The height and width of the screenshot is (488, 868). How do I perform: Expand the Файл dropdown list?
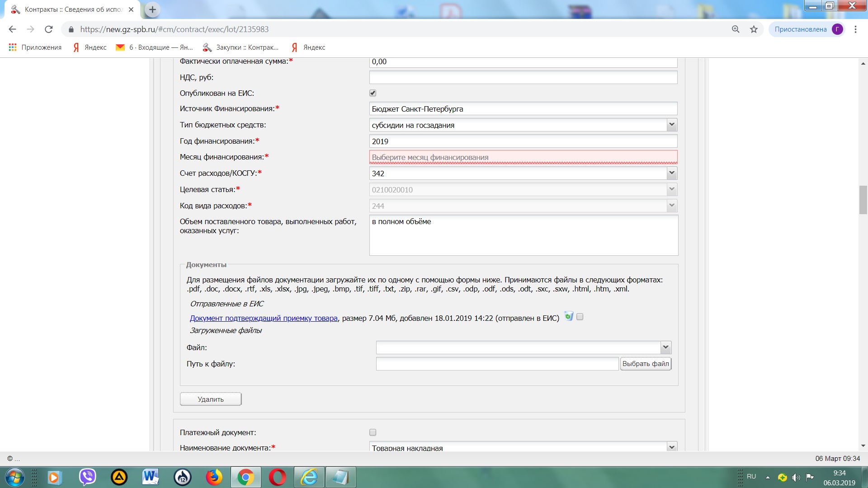pyautogui.click(x=665, y=347)
